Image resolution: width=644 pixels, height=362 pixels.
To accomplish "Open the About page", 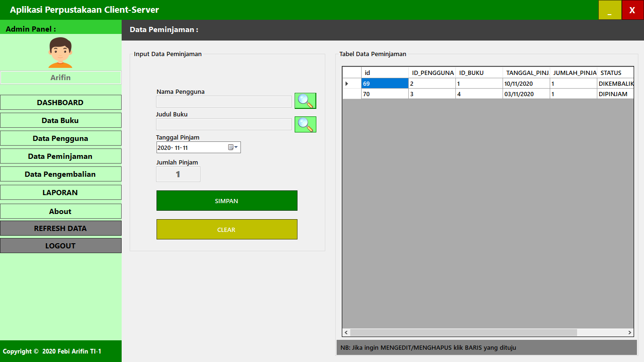I will click(60, 211).
